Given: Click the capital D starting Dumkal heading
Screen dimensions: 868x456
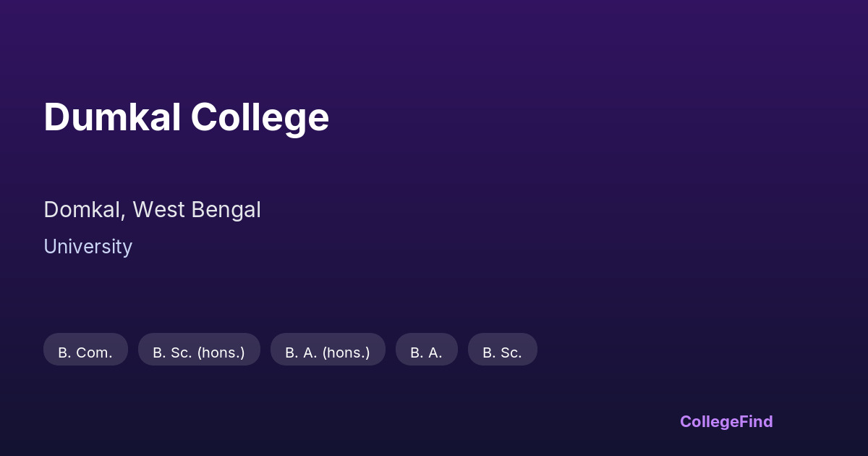Looking at the screenshot, I should click(56, 117).
